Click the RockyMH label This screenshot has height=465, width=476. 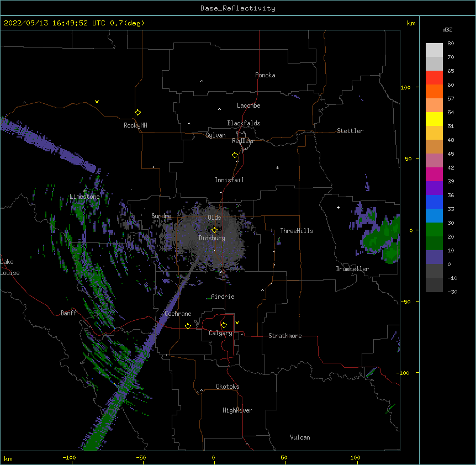[x=135, y=125]
